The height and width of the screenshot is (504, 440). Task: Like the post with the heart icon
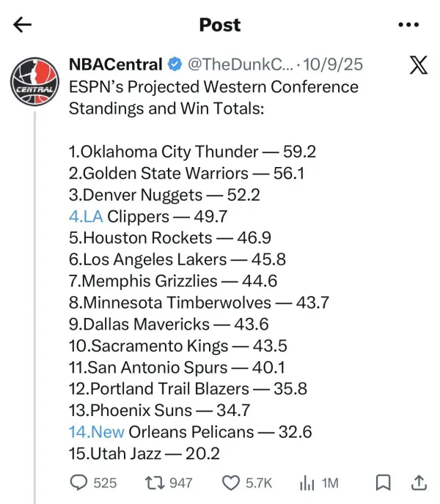(x=231, y=483)
